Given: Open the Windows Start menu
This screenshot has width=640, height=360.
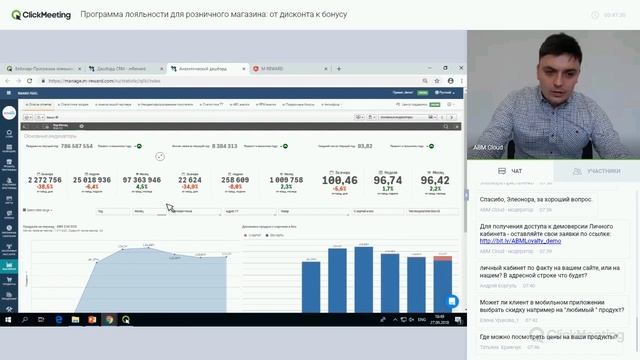Looking at the screenshot, I should 8,320.
